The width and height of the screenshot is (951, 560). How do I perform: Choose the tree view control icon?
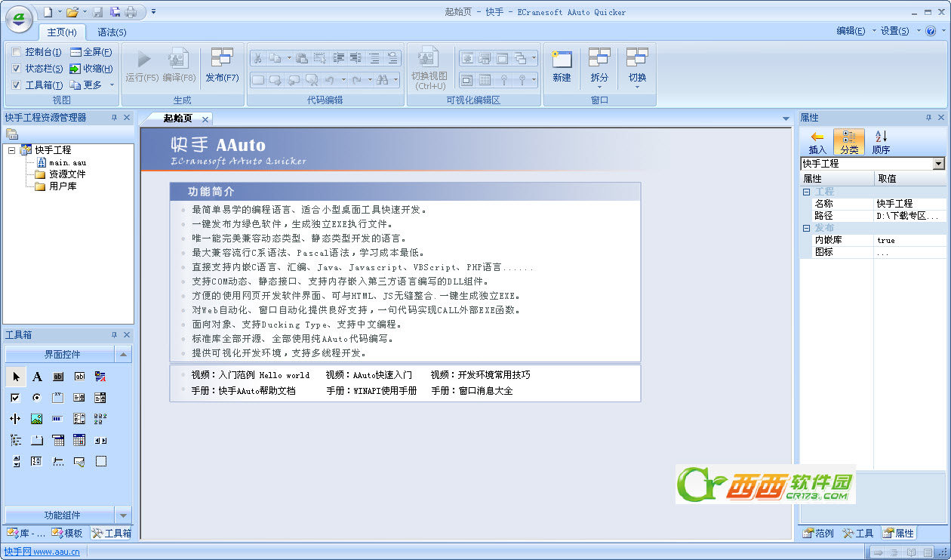pos(16,440)
